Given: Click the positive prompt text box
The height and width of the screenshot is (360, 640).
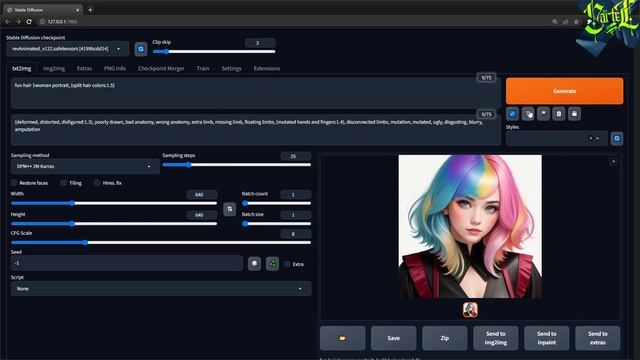Looking at the screenshot, I should tap(256, 93).
